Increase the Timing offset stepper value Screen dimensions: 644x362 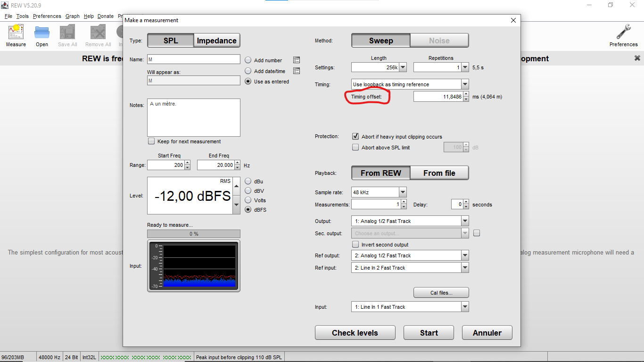pyautogui.click(x=466, y=94)
